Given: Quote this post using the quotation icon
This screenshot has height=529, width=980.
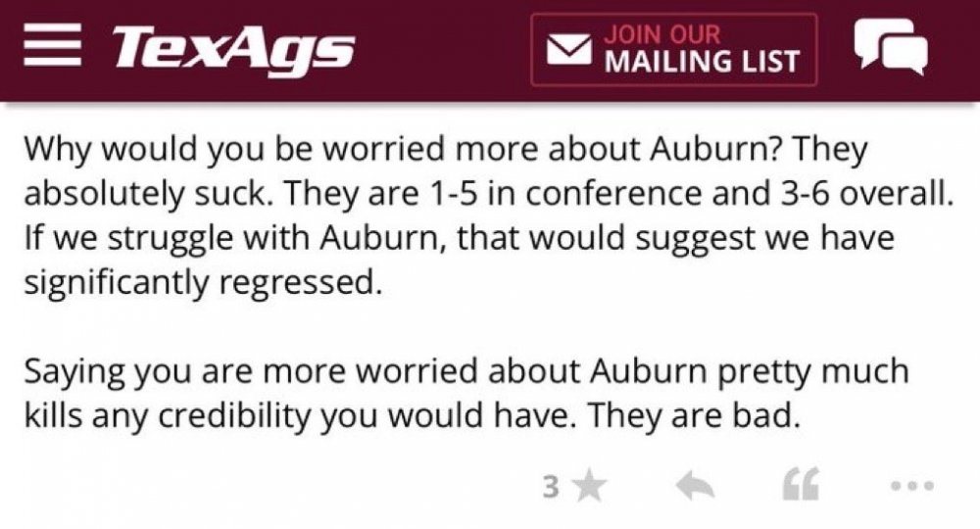Looking at the screenshot, I should click(x=798, y=487).
